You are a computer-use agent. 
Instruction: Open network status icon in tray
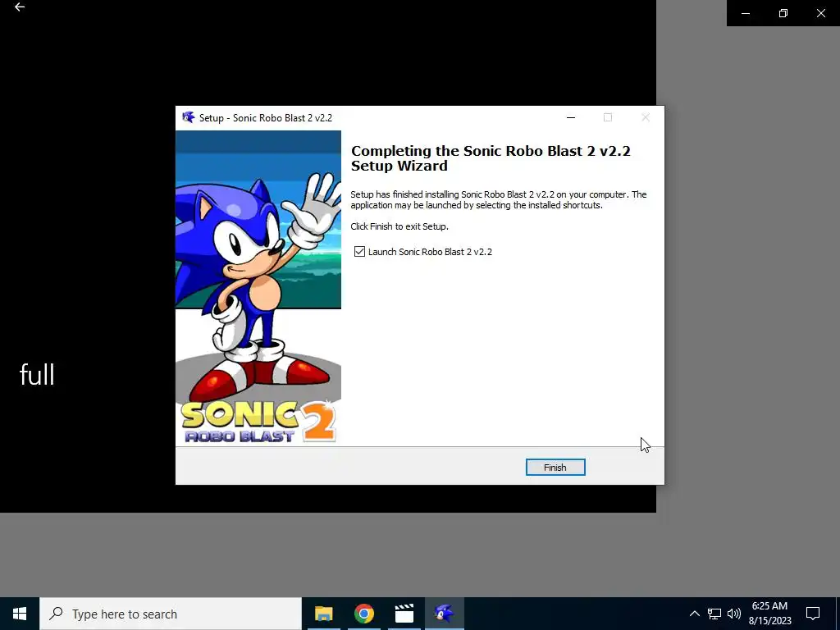pyautogui.click(x=714, y=614)
